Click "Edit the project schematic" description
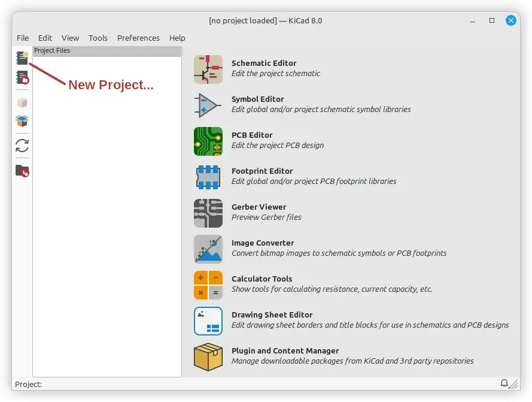The height and width of the screenshot is (402, 532). [x=276, y=74]
